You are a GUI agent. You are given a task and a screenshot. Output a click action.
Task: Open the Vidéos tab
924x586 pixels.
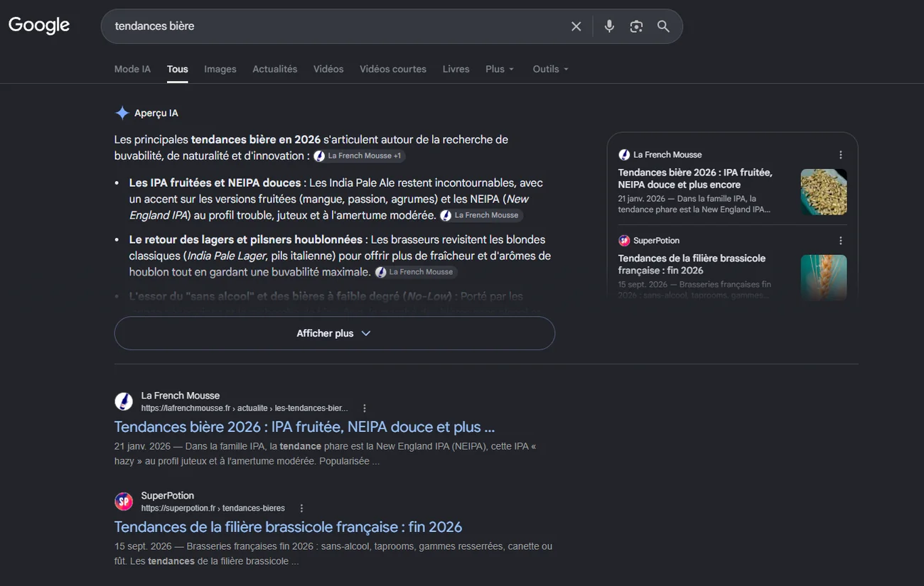[x=328, y=69]
